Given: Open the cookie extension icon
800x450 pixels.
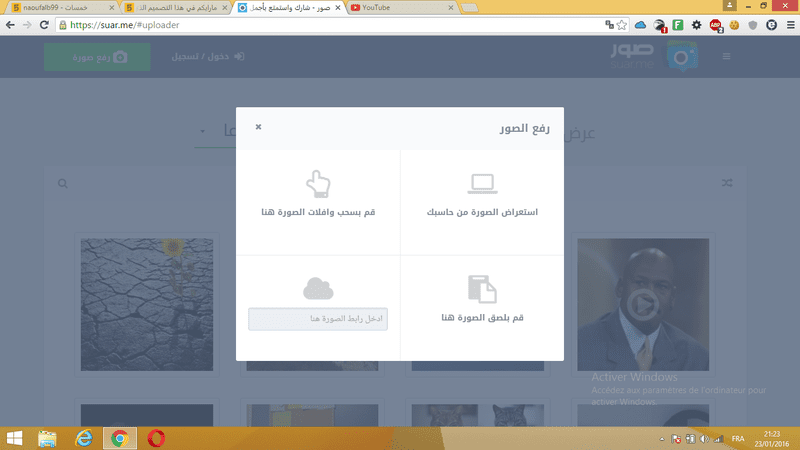Looking at the screenshot, I should (x=734, y=25).
